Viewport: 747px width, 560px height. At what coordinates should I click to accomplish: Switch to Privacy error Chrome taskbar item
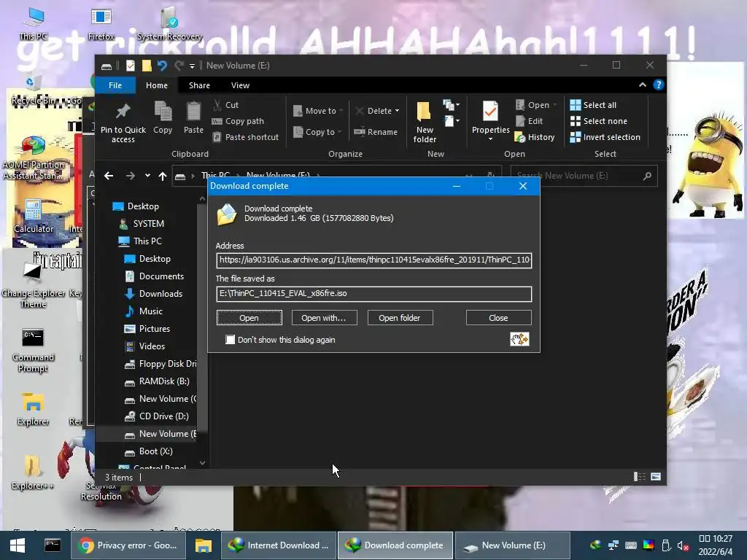(128, 545)
